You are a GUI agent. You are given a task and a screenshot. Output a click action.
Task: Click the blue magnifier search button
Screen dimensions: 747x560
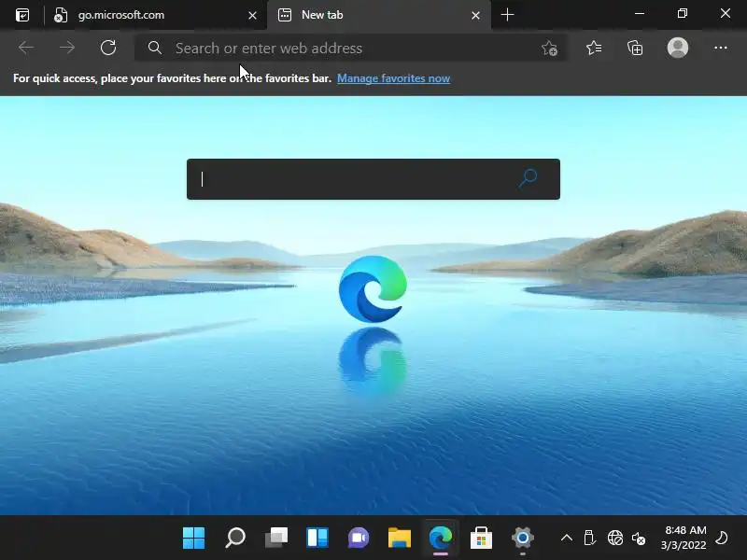tap(528, 178)
